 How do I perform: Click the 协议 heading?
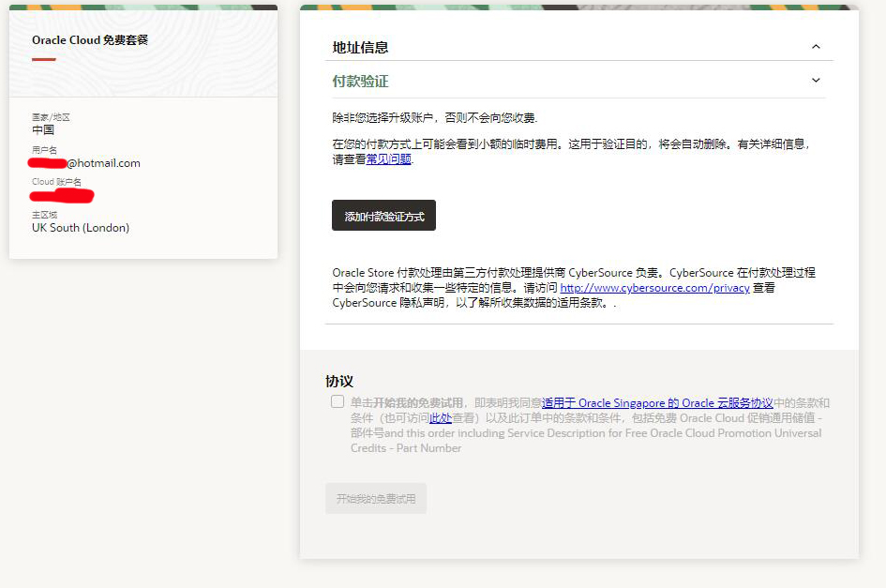[339, 381]
